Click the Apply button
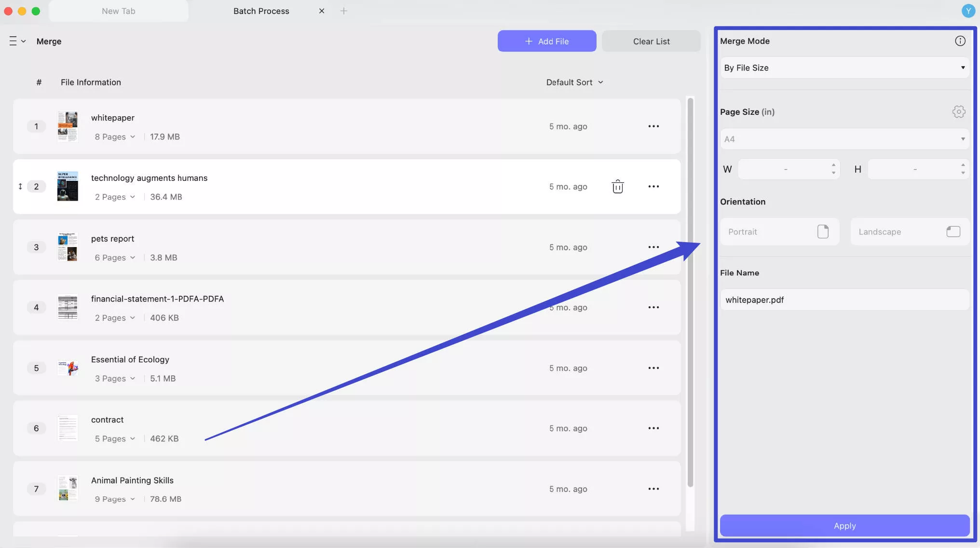The width and height of the screenshot is (980, 548). click(844, 526)
